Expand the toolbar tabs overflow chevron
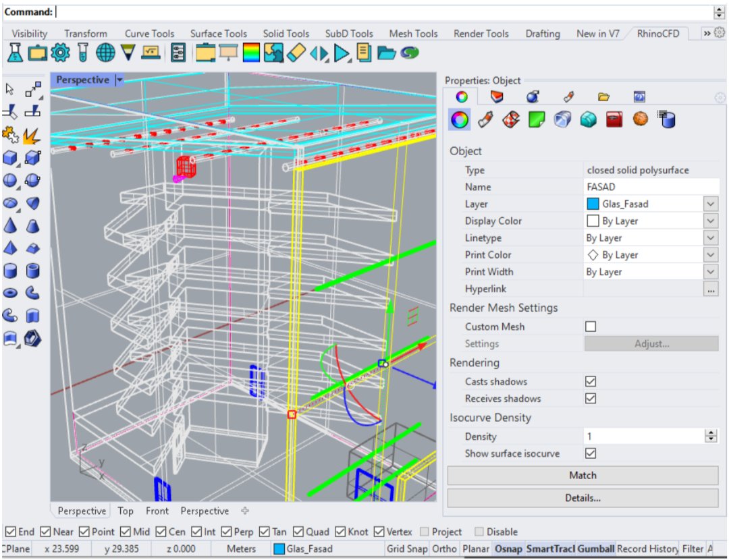The height and width of the screenshot is (560, 729). 707,33
